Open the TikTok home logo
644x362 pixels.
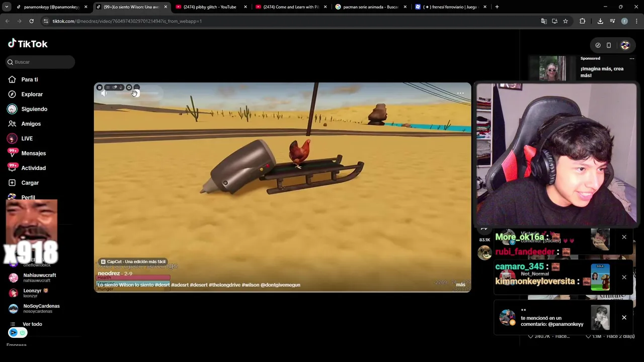coord(28,44)
